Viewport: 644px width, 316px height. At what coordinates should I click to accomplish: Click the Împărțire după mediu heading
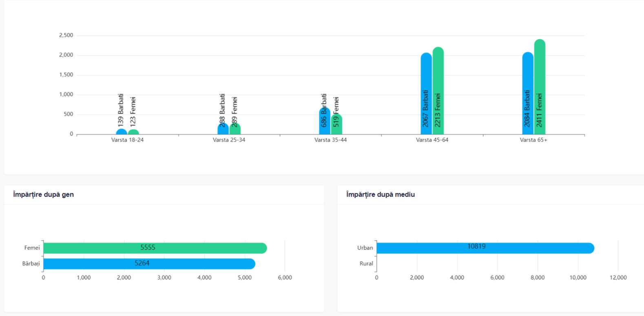click(380, 195)
